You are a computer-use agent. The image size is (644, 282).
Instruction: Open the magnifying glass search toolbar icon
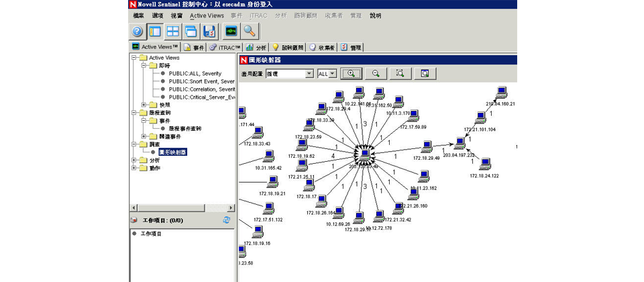250,32
